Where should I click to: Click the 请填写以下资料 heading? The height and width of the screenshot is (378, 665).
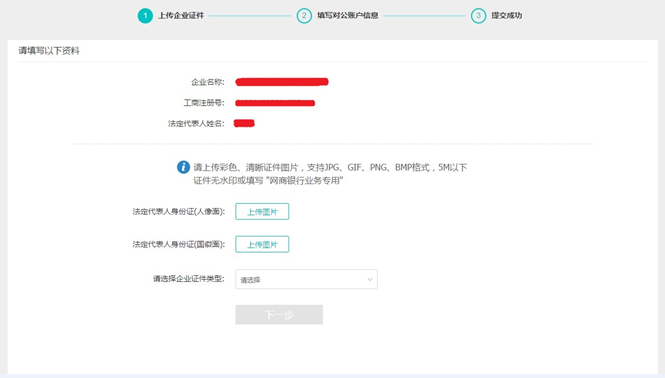49,51
